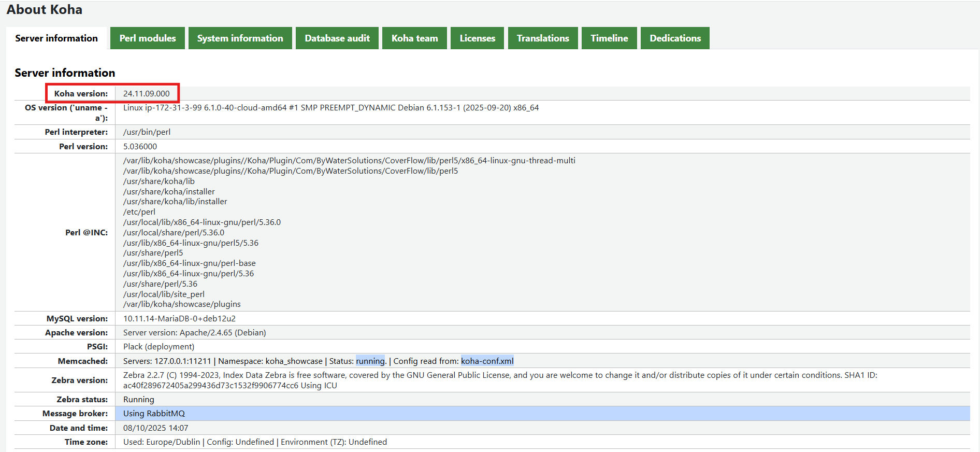Viewport: 980px width, 452px height.
Task: Select the Server information tab
Action: 56,38
